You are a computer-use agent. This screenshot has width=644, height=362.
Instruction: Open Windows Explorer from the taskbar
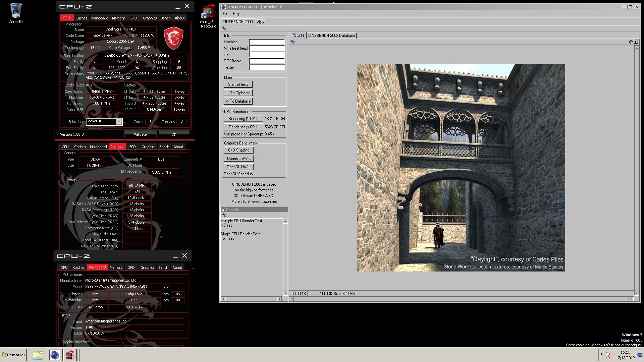(38, 355)
